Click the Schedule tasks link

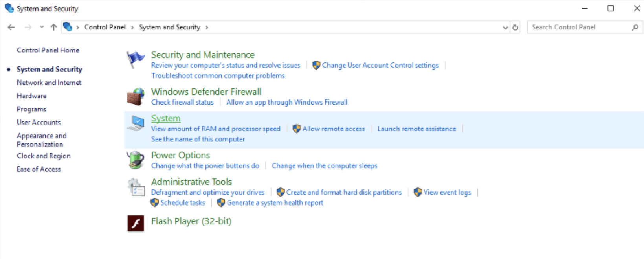point(183,203)
